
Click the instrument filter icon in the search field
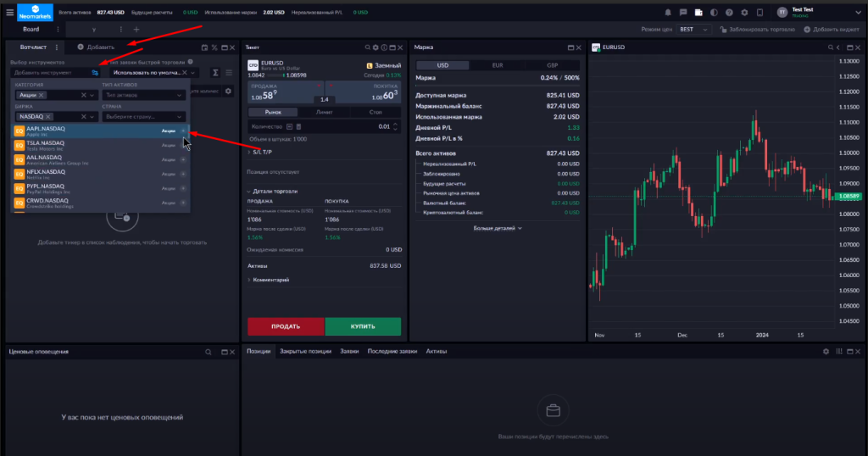point(95,73)
